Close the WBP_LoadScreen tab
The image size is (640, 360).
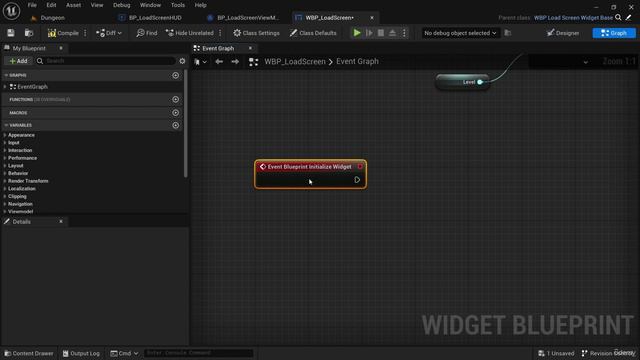[372, 18]
